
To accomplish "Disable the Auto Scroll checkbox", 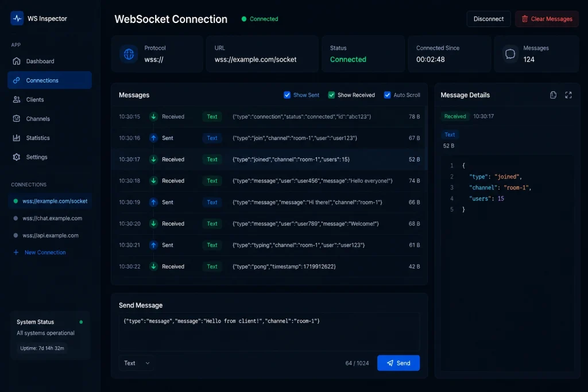I will click(388, 95).
